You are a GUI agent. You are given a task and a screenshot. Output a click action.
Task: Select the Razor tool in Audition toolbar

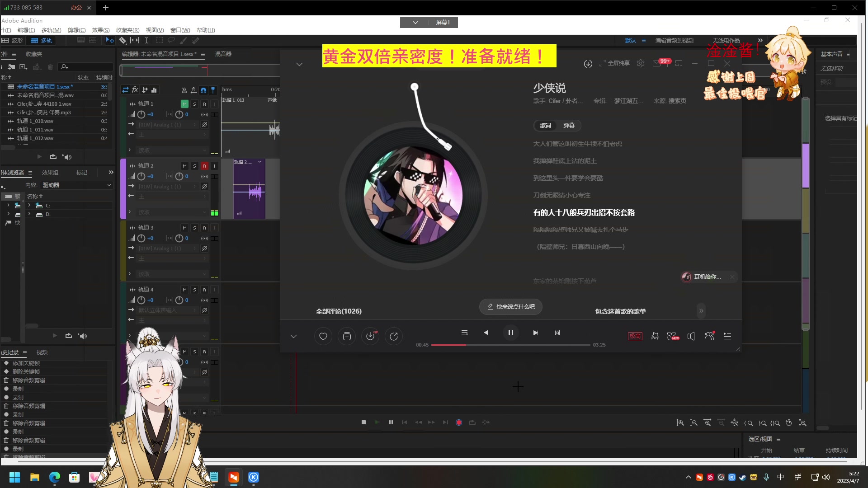tap(123, 41)
